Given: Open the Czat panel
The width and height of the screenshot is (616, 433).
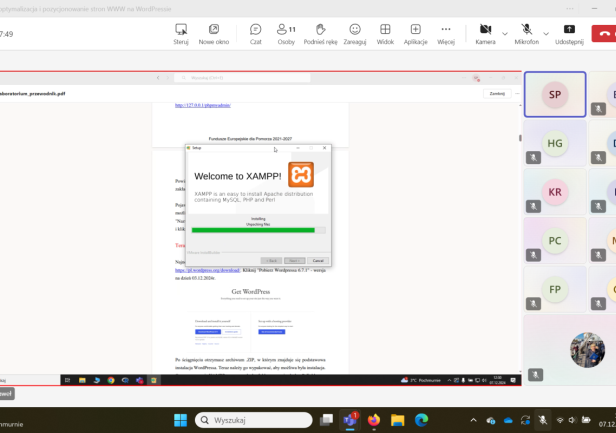Looking at the screenshot, I should click(x=256, y=34).
